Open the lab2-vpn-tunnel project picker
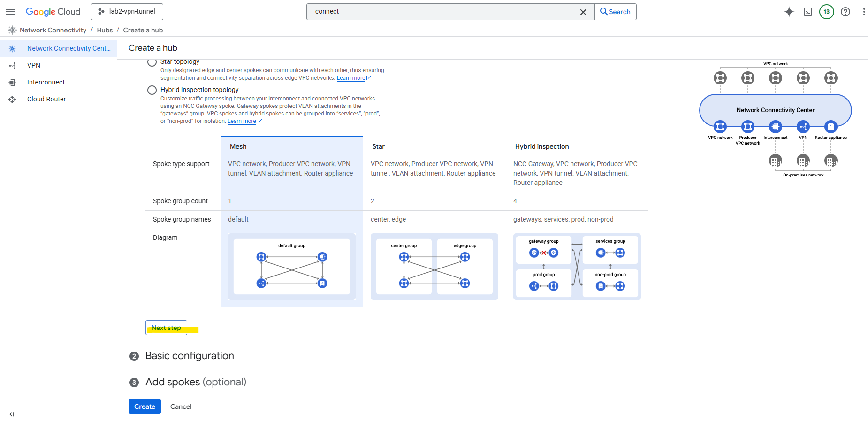The height and width of the screenshot is (421, 868). (127, 12)
